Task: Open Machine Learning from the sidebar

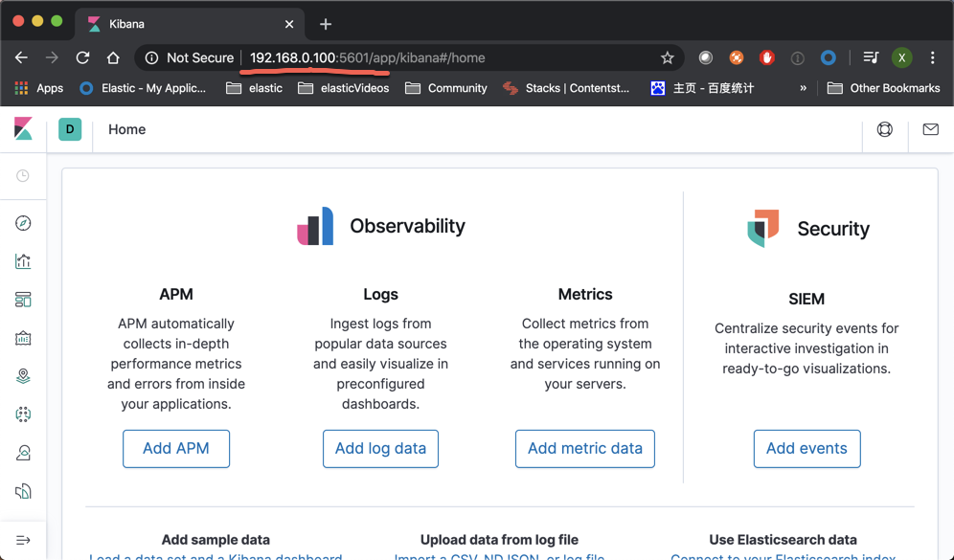Action: [24, 414]
